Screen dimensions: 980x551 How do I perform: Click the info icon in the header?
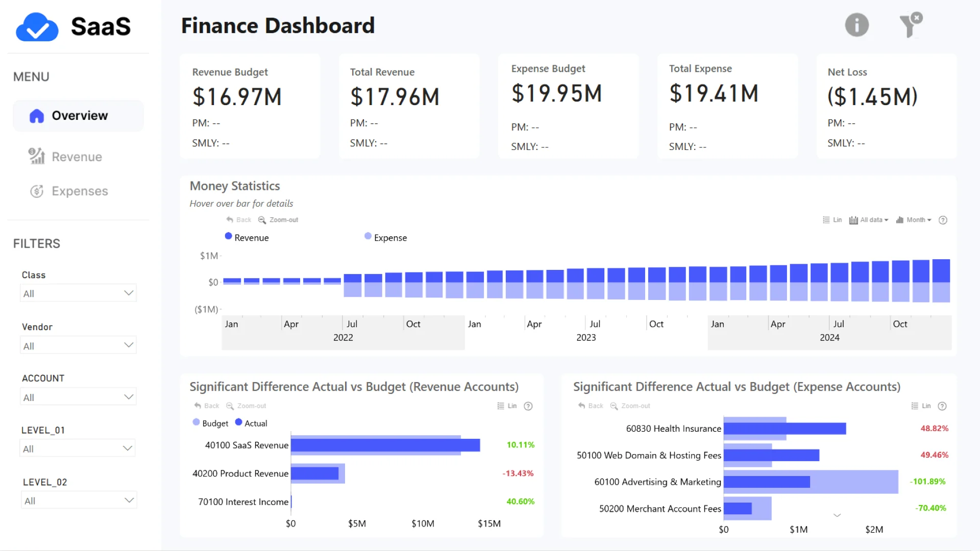[856, 25]
